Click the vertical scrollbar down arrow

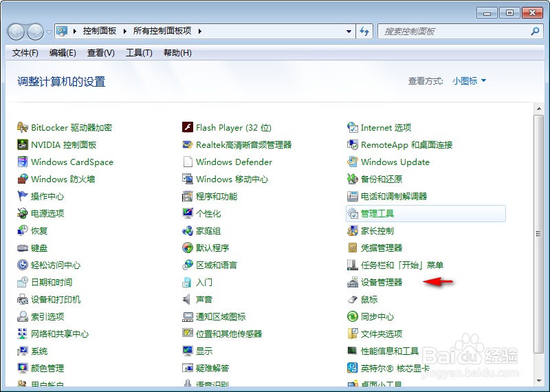click(539, 380)
